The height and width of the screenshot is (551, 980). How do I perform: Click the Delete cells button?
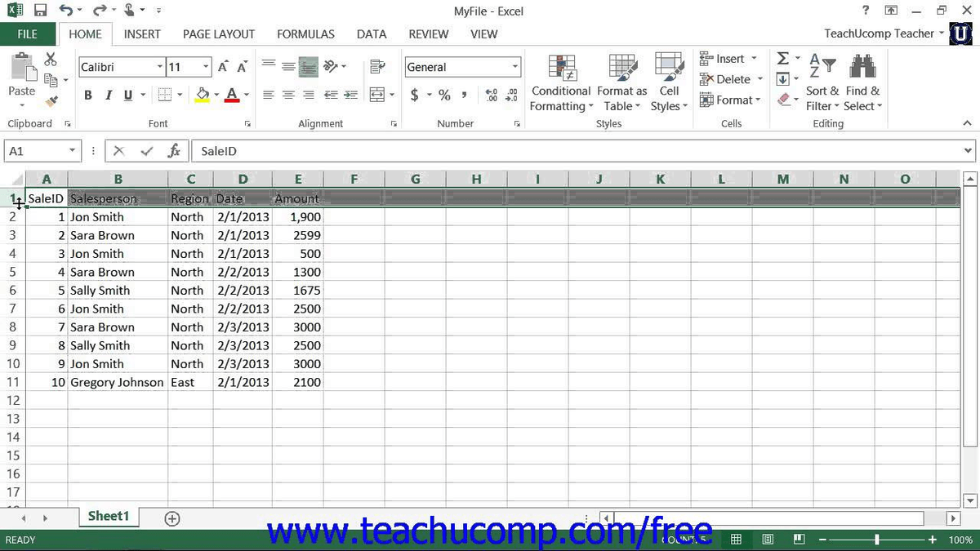(732, 79)
